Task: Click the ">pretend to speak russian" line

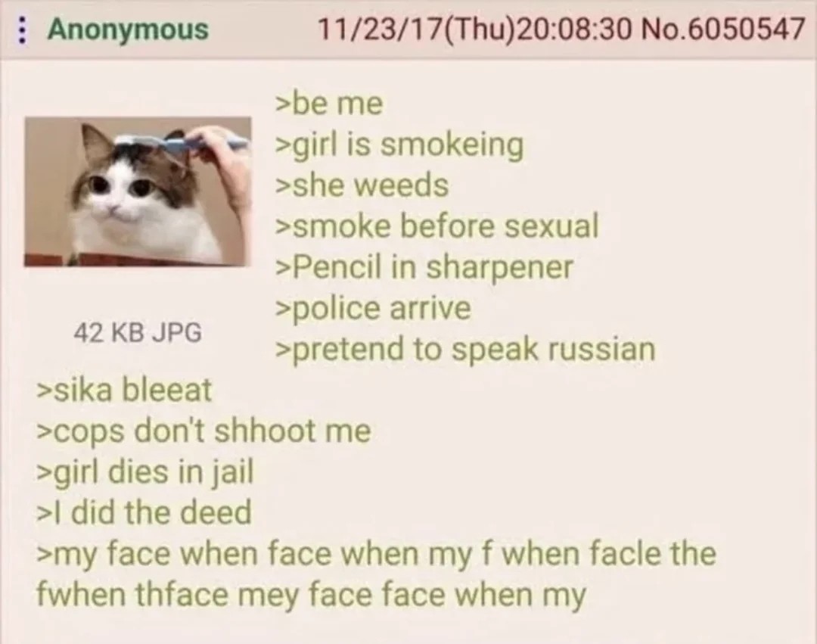Action: click(464, 350)
